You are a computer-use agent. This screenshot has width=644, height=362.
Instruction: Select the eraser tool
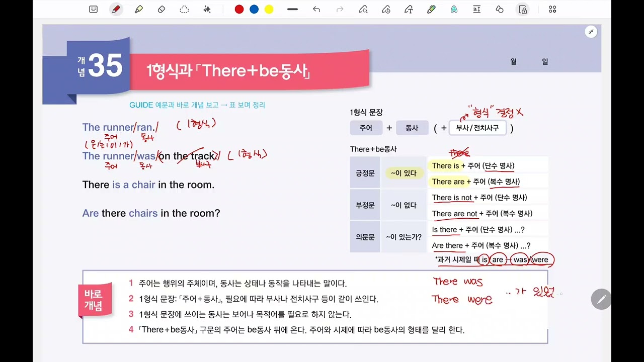pyautogui.click(x=162, y=9)
